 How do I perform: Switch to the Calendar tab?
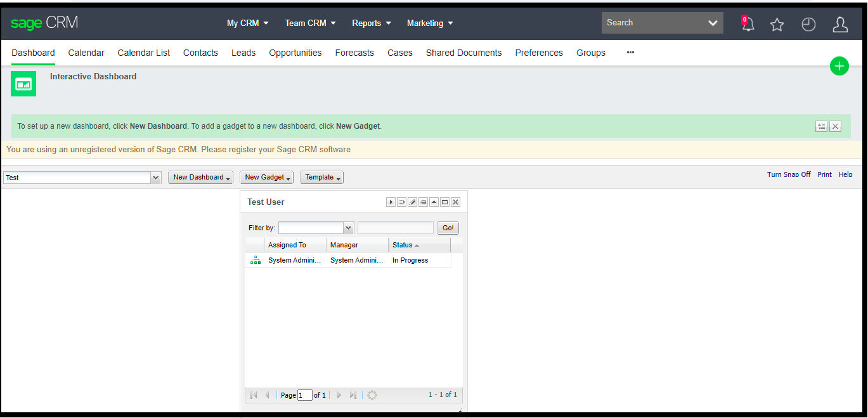pos(86,53)
